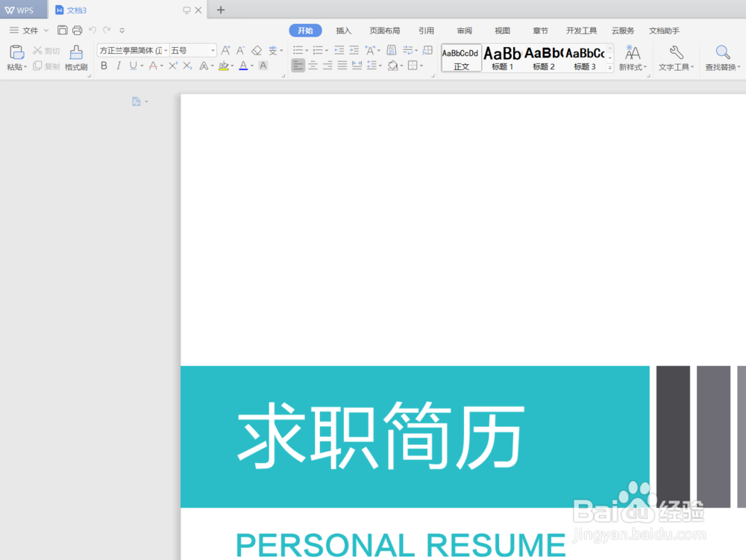Set justified text alignment

click(342, 66)
